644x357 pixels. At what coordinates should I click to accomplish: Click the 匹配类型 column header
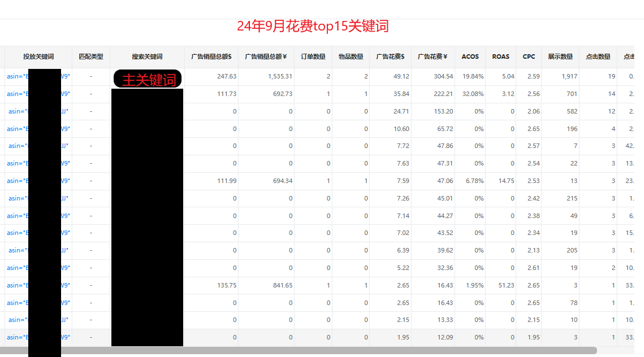pyautogui.click(x=91, y=56)
